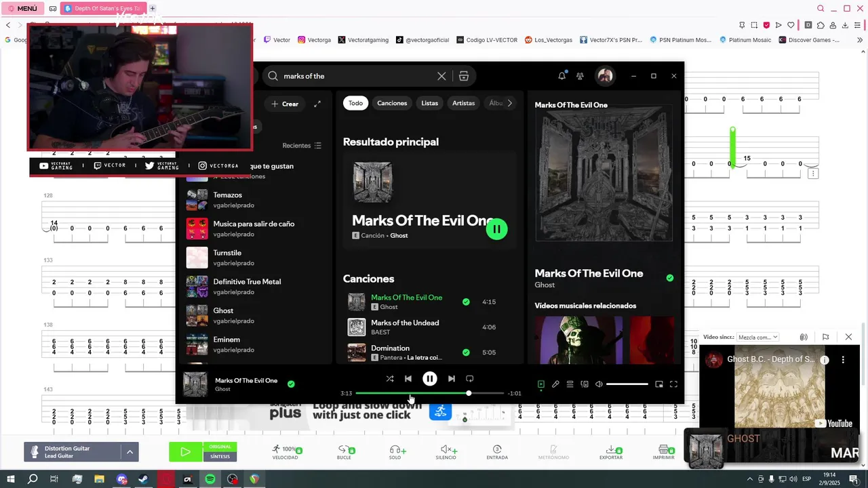868x488 pixels.
Task: Select the Todo filter chip
Action: [356, 103]
